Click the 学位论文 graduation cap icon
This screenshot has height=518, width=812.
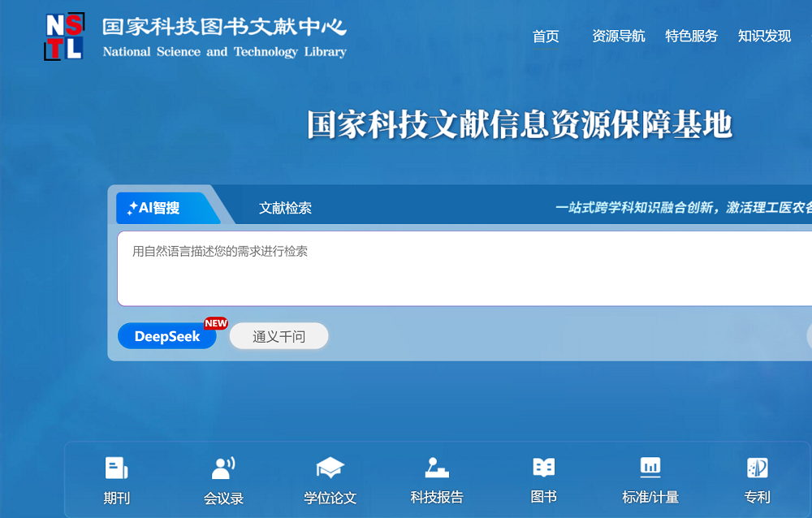pyautogui.click(x=330, y=468)
